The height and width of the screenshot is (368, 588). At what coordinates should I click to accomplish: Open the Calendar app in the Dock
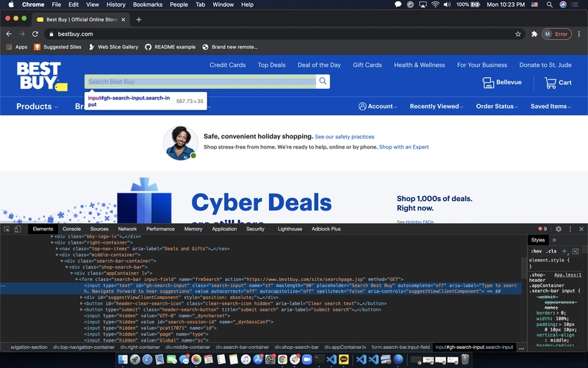(x=209, y=359)
